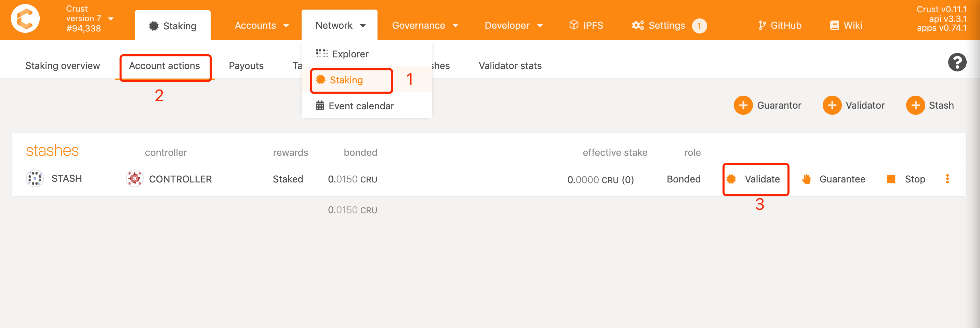Select Explorer in the Network menu
This screenshot has width=980, height=328.
click(367, 54)
